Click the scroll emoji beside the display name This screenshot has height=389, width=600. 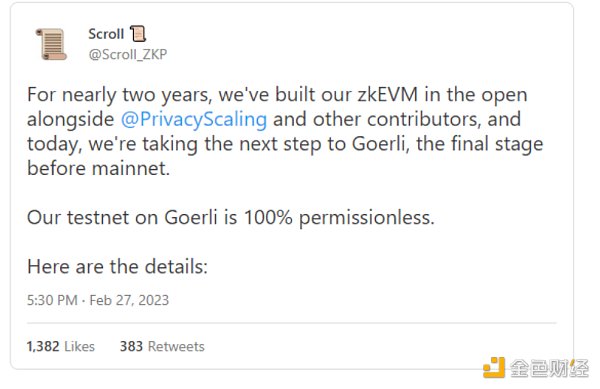pos(138,34)
